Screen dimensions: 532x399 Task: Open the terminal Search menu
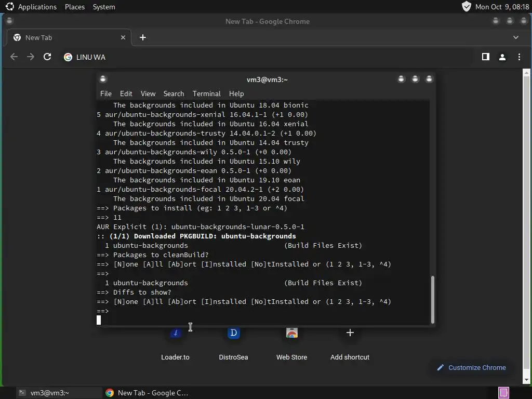[x=174, y=94]
